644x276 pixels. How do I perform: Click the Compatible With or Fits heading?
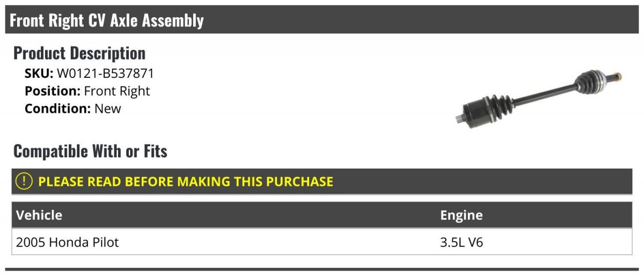tap(90, 151)
